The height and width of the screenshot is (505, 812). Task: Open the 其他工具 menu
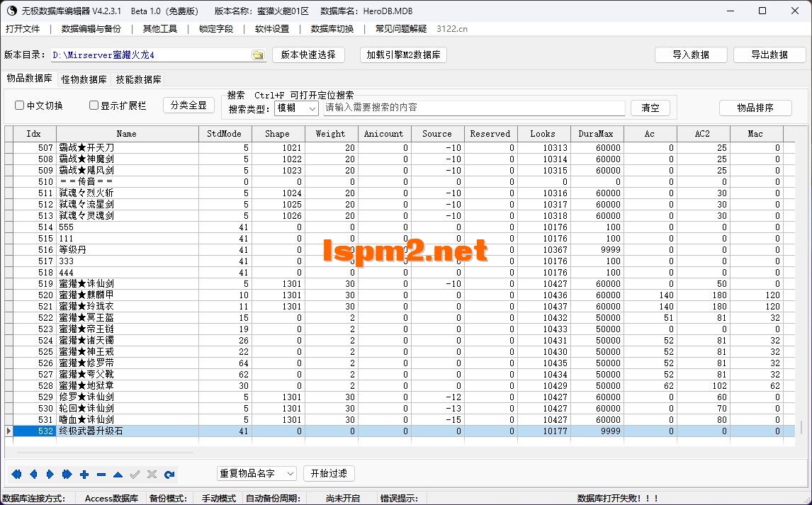[x=160, y=29]
